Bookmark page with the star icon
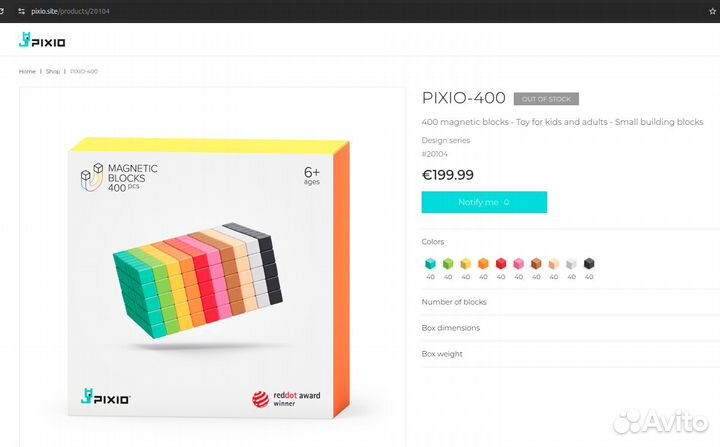Screen dimensions: 720x447 pyautogui.click(x=712, y=11)
